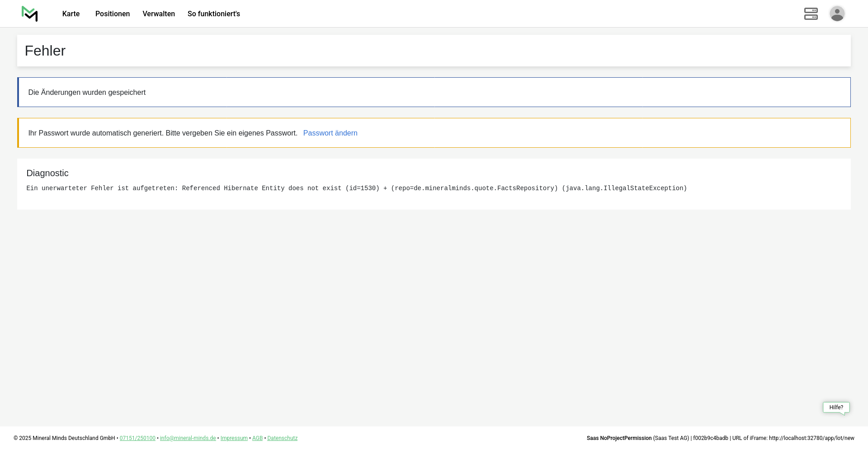The height and width of the screenshot is (449, 868).
Task: Open the AGB footer link
Action: (x=257, y=438)
